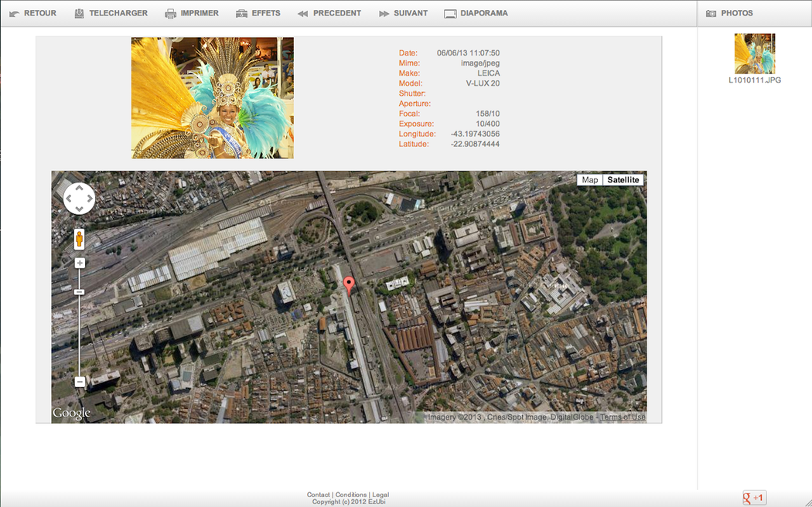The image size is (812, 507).
Task: Click the Google +1 button
Action: [x=754, y=498]
